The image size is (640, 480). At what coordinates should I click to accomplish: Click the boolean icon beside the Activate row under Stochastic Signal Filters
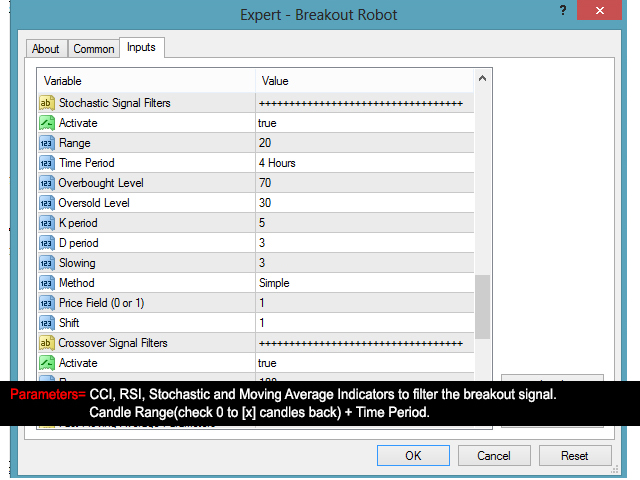47,123
